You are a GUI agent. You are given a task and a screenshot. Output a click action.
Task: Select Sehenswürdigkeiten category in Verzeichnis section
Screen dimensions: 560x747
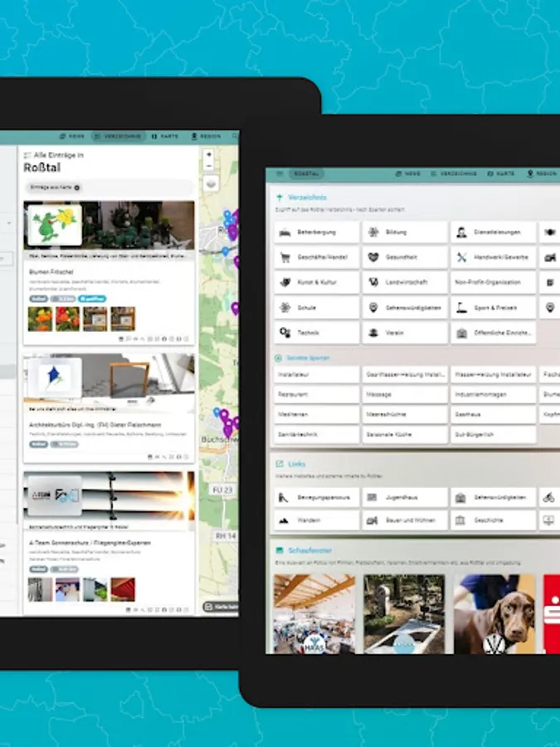405,308
